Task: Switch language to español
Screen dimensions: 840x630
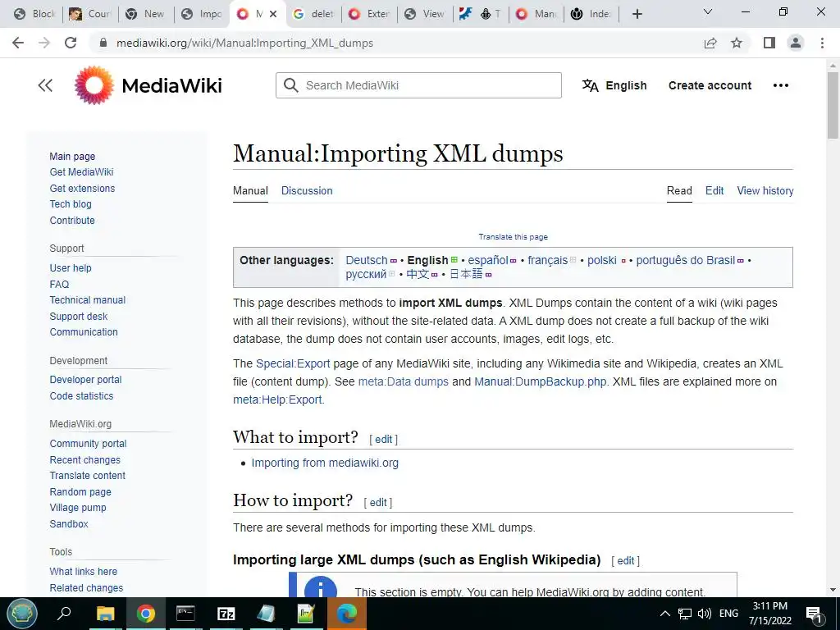Action: (x=487, y=260)
